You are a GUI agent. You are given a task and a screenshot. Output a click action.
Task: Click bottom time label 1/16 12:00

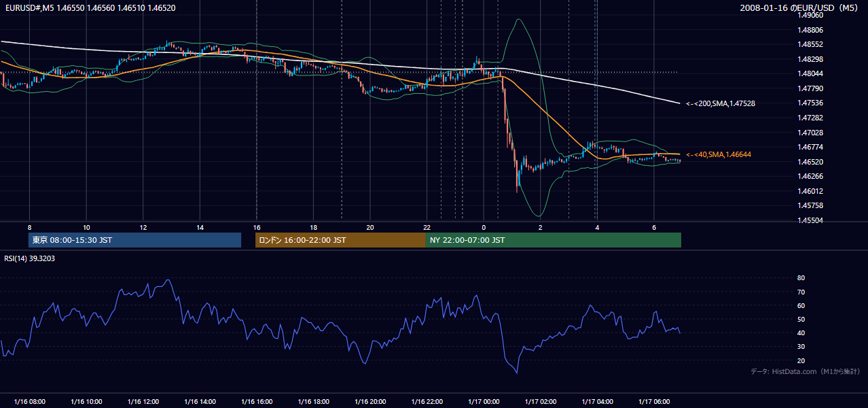tap(143, 402)
